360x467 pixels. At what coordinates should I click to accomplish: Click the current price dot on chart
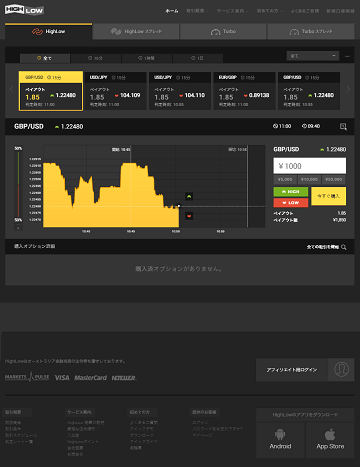tap(179, 206)
